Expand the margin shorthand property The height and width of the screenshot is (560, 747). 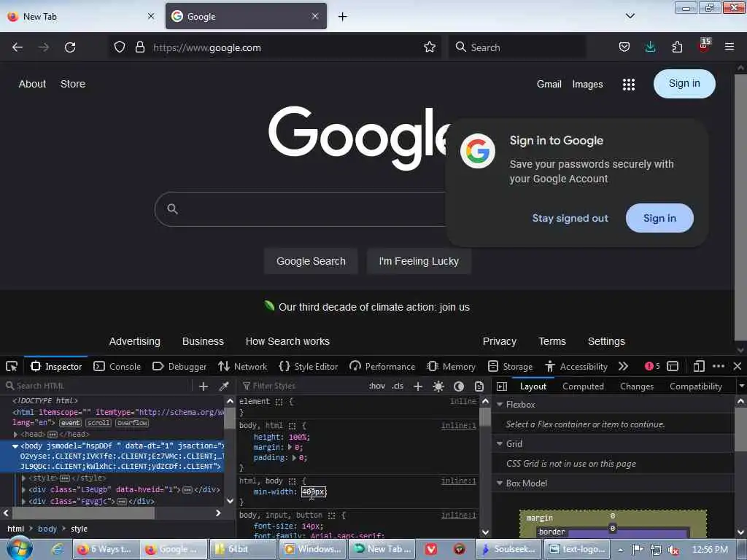tap(289, 448)
